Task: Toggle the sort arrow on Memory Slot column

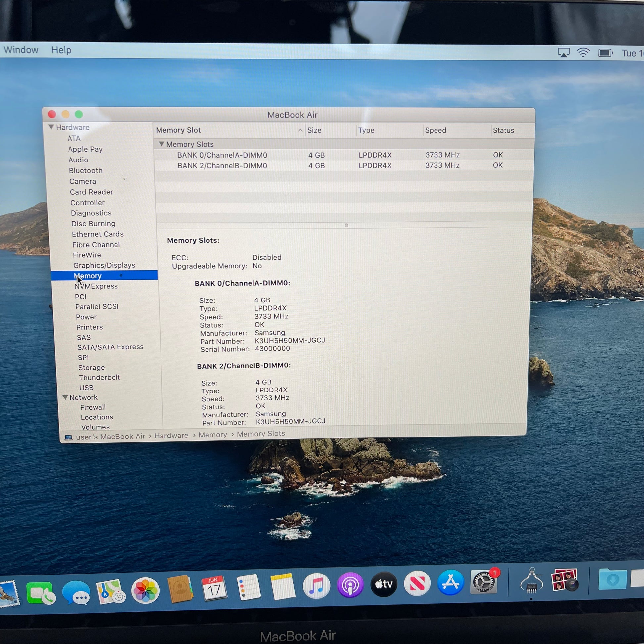Action: [x=300, y=130]
